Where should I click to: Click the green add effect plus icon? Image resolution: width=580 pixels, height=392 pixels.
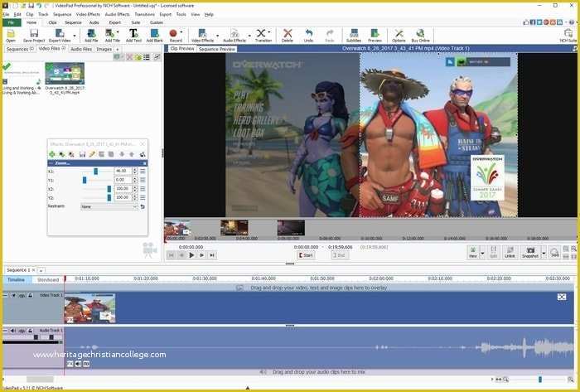pos(52,154)
